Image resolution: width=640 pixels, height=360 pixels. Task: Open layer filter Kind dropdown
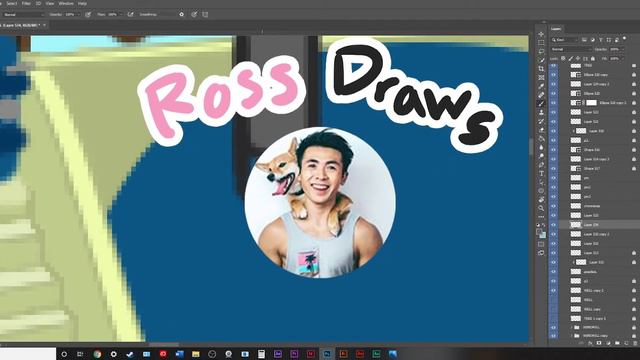564,40
